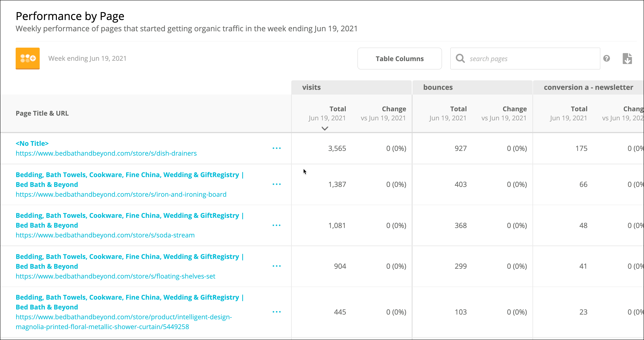Click newsletter conversion value 23
Viewport: 644px width, 340px height.
(583, 312)
